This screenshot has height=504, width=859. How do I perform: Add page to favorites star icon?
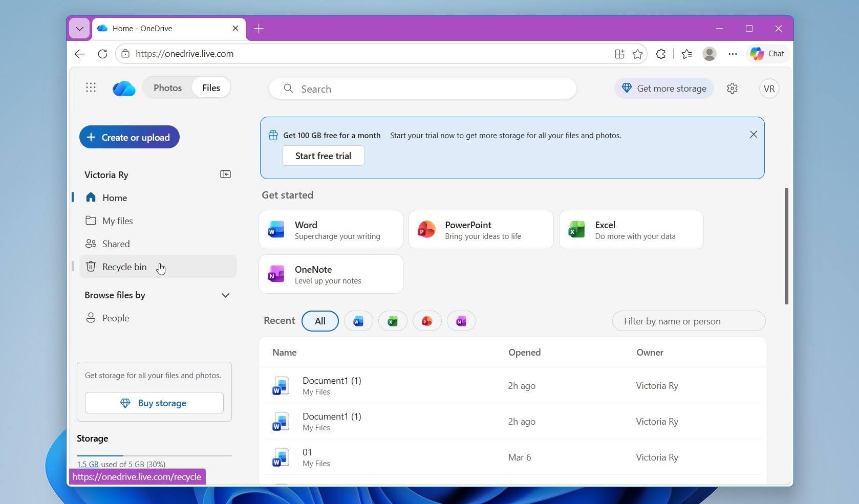point(637,54)
